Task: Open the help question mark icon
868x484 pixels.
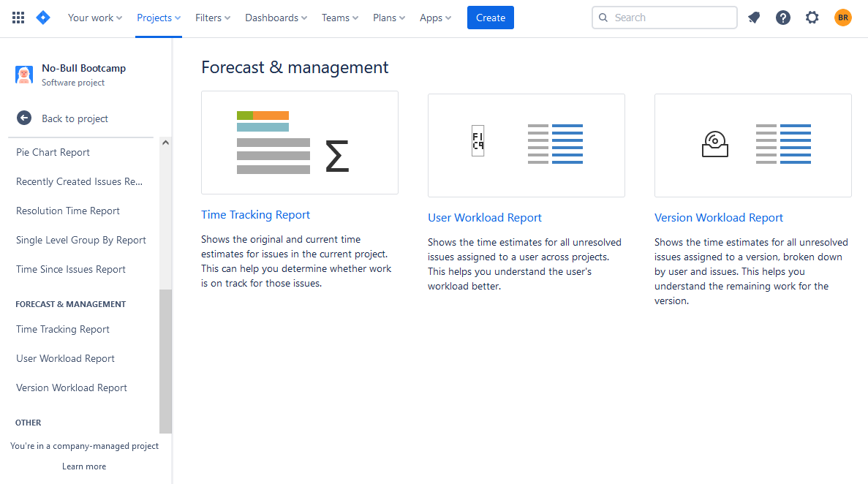Action: tap(782, 17)
